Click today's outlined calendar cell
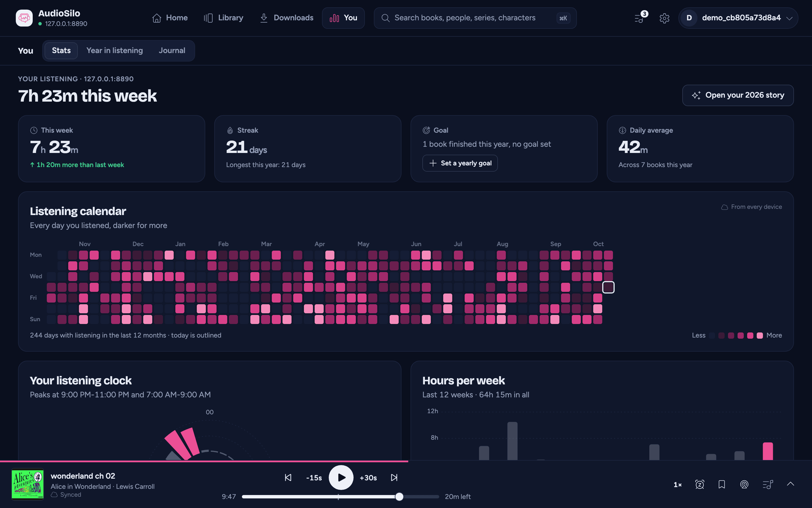Screen dimensions: 812x508 click(x=608, y=287)
